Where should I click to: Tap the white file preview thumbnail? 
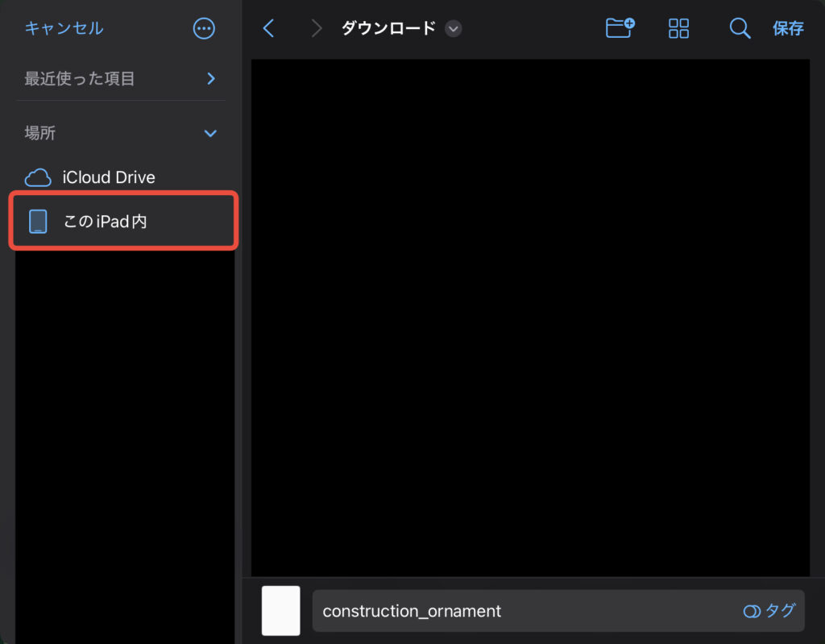coord(281,610)
